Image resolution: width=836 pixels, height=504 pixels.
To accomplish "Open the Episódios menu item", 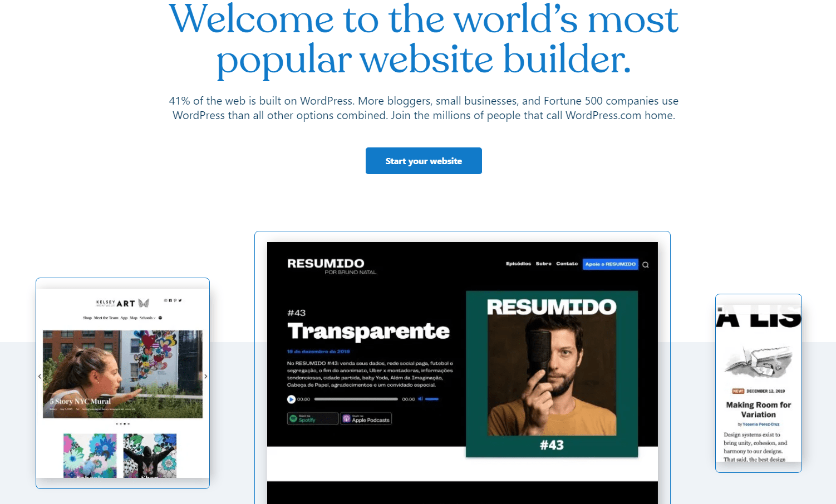I will [518, 264].
